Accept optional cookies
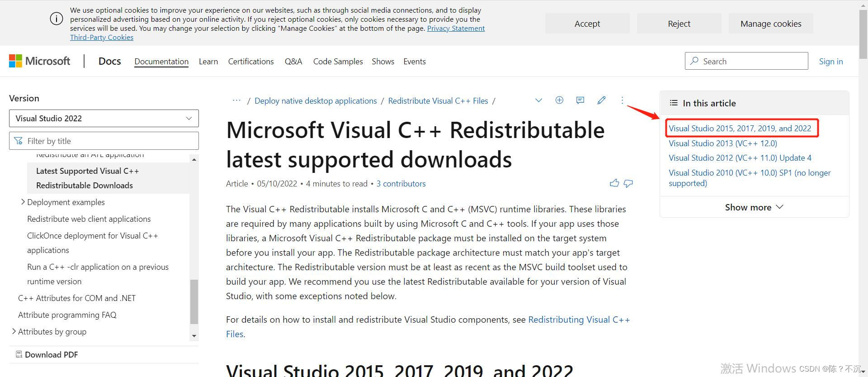The height and width of the screenshot is (377, 868). coord(587,24)
